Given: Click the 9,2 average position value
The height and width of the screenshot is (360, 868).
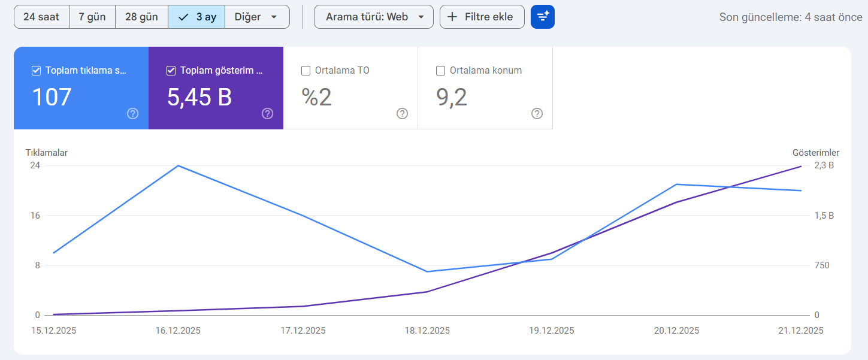Looking at the screenshot, I should (452, 97).
